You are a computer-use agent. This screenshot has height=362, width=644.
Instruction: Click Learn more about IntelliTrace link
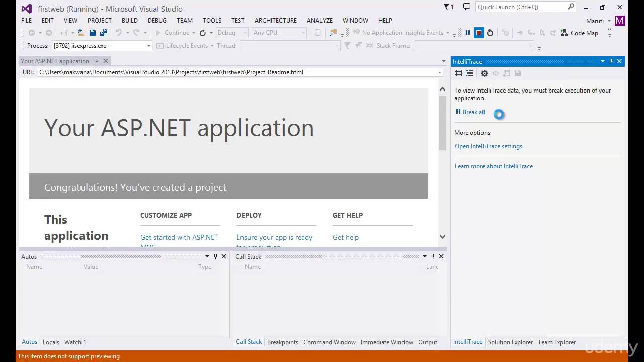(x=494, y=166)
